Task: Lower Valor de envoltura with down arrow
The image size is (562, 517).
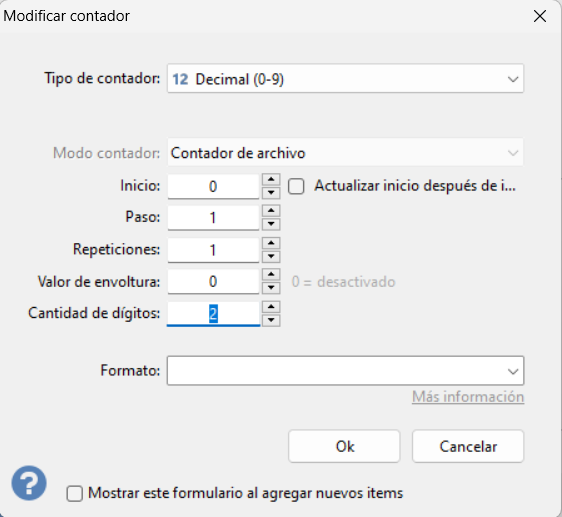Action: pyautogui.click(x=271, y=288)
